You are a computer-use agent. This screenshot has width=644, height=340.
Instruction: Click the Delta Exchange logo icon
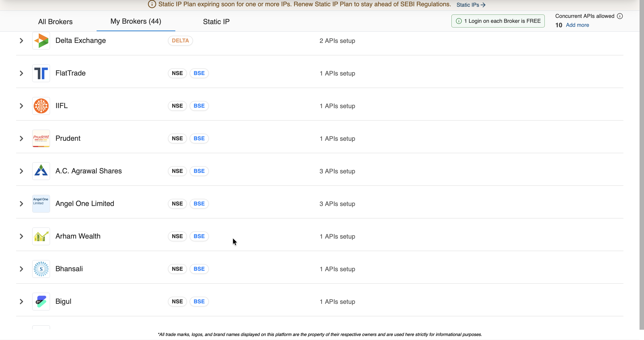tap(41, 40)
